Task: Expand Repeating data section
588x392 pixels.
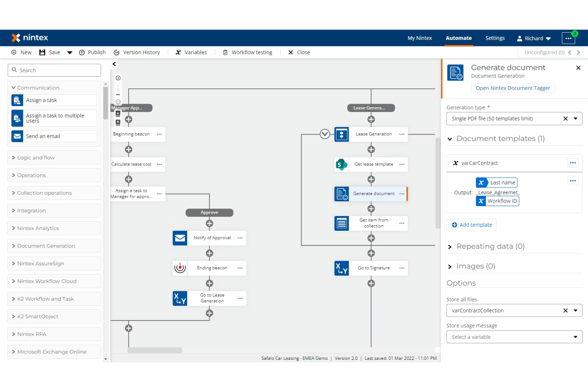Action: (x=450, y=247)
